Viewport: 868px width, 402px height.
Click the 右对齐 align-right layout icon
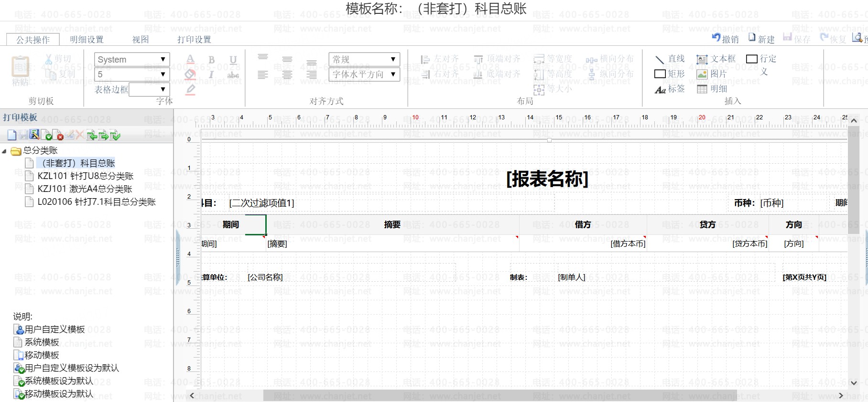426,74
